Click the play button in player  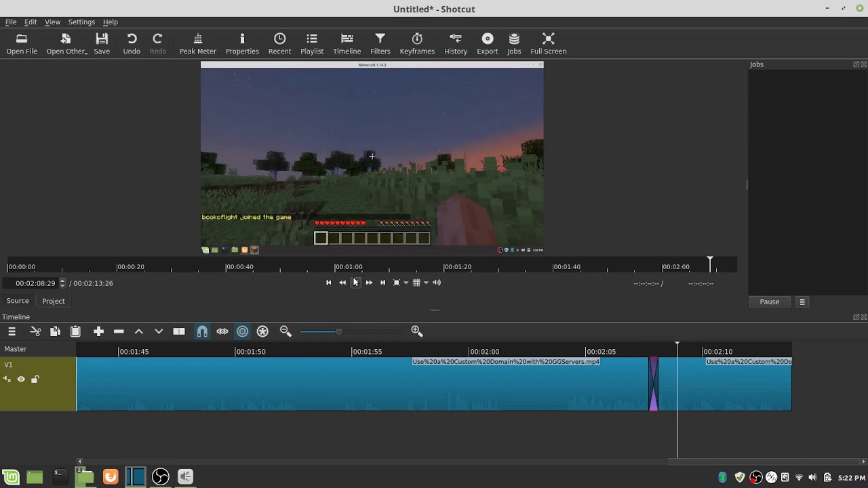355,283
